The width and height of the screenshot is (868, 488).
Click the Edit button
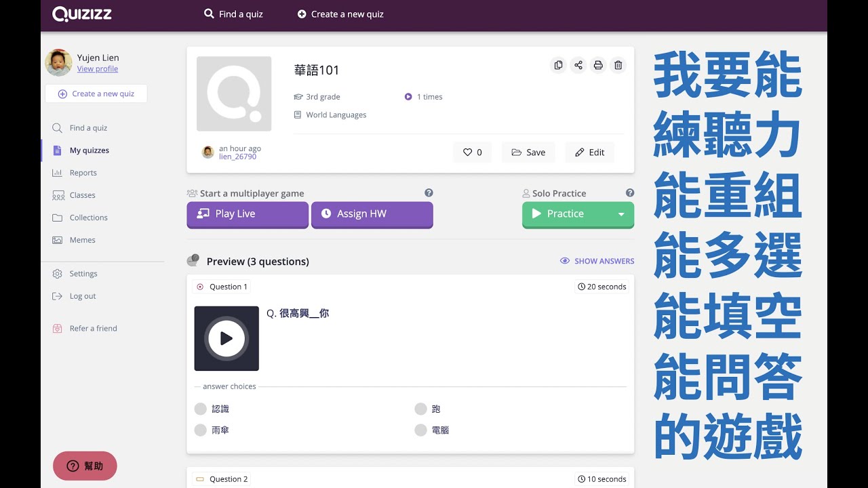(x=589, y=152)
